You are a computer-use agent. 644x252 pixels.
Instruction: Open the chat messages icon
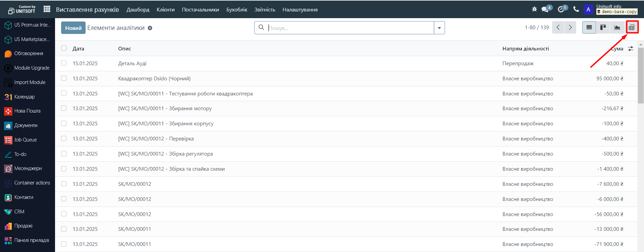(x=545, y=9)
